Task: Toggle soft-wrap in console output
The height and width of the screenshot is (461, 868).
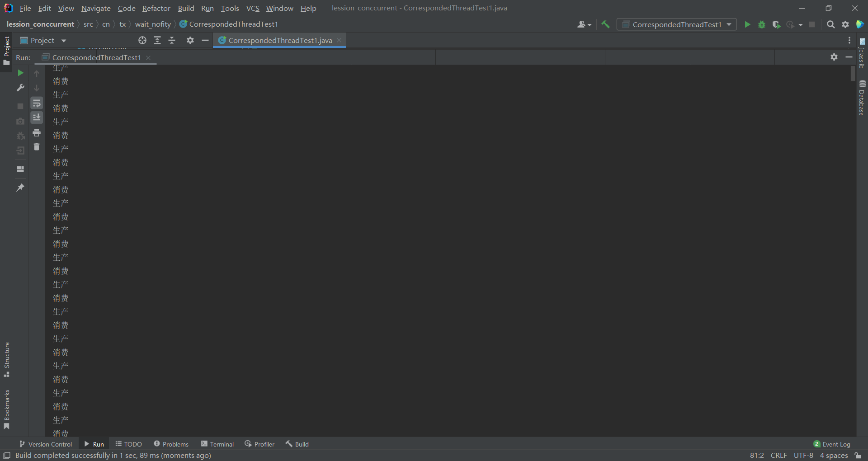Action: click(37, 103)
